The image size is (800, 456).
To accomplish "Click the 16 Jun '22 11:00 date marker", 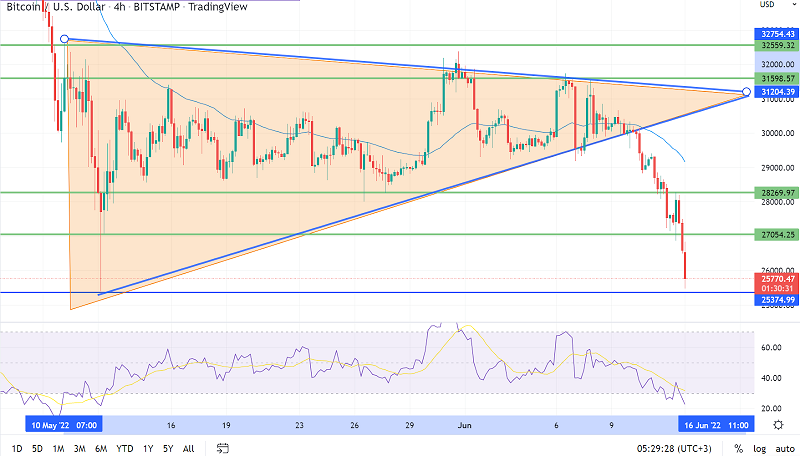I will [x=715, y=425].
